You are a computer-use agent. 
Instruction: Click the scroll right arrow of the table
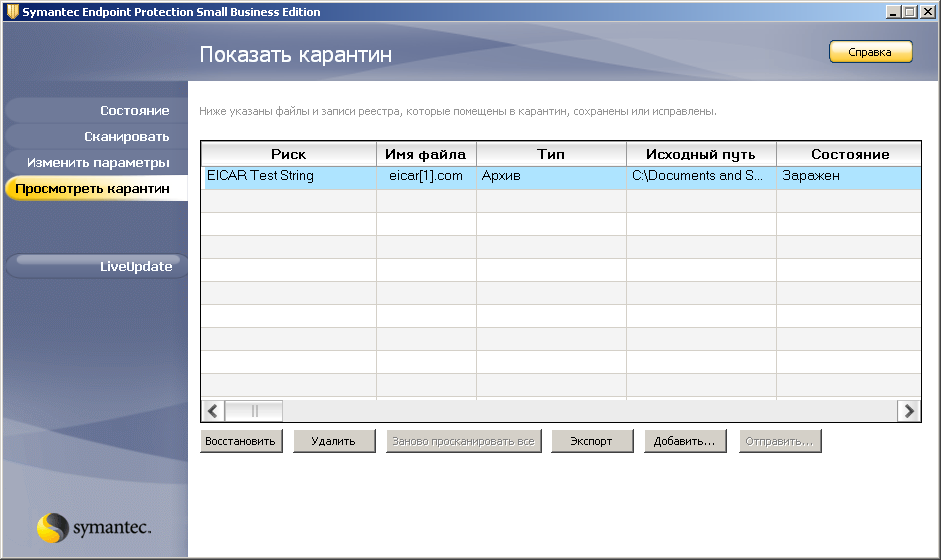[909, 411]
